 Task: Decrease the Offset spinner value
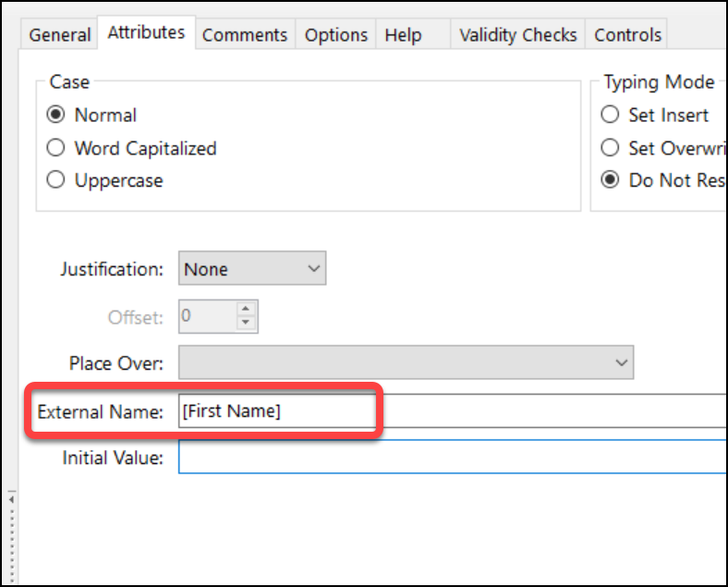tap(246, 324)
